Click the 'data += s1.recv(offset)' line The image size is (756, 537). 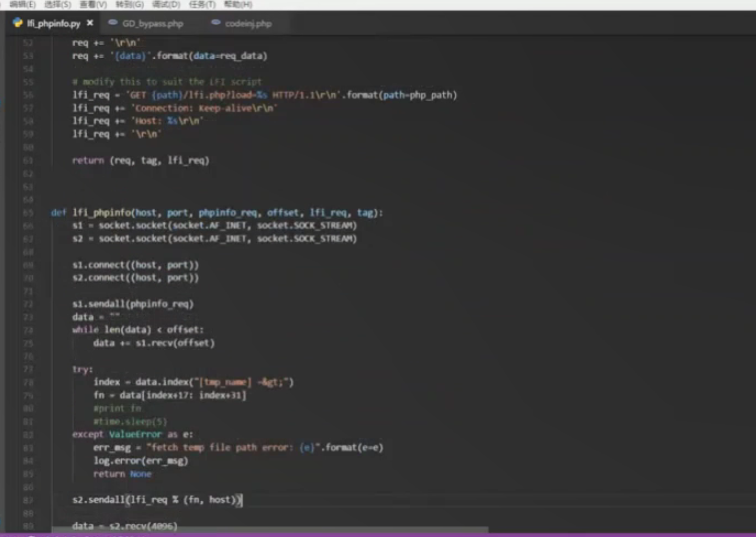[x=154, y=343]
